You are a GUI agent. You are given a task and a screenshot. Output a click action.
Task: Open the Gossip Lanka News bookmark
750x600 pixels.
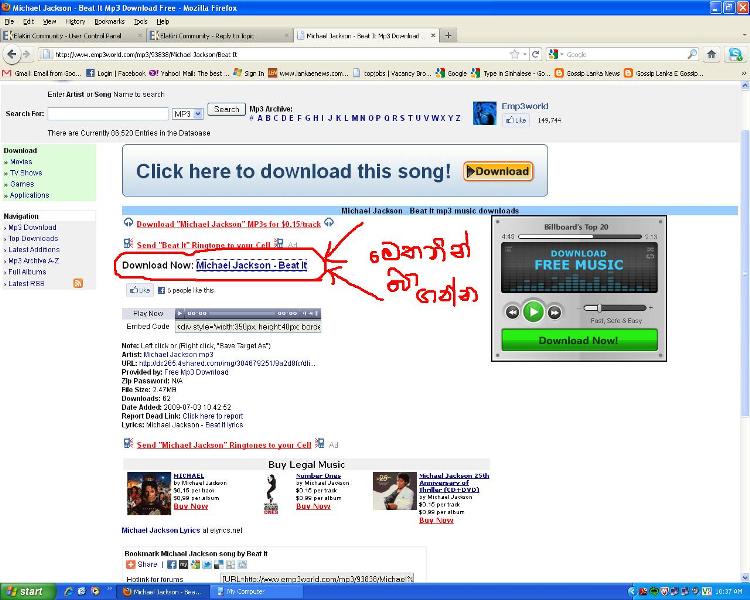[587, 73]
